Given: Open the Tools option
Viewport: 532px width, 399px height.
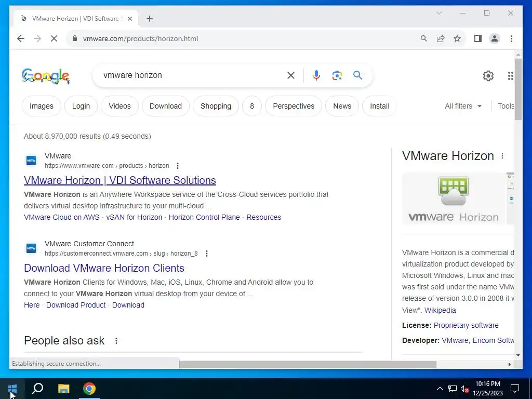Looking at the screenshot, I should pyautogui.click(x=506, y=106).
